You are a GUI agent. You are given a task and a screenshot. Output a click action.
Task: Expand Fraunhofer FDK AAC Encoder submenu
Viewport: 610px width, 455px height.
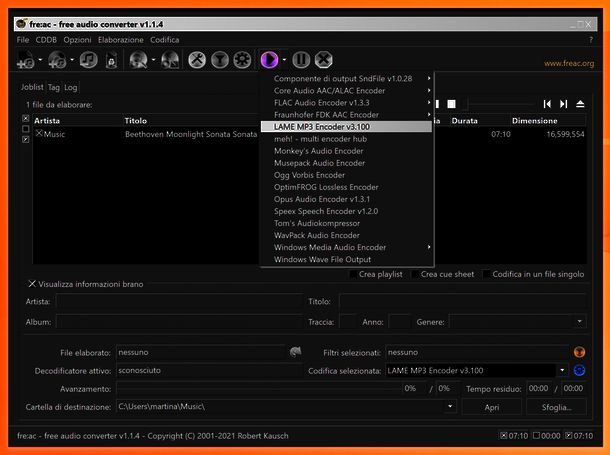347,115
